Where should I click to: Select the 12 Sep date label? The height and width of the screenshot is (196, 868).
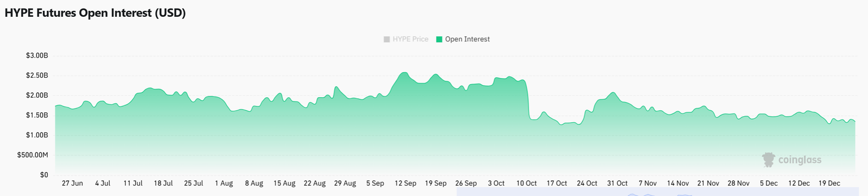[x=405, y=184]
